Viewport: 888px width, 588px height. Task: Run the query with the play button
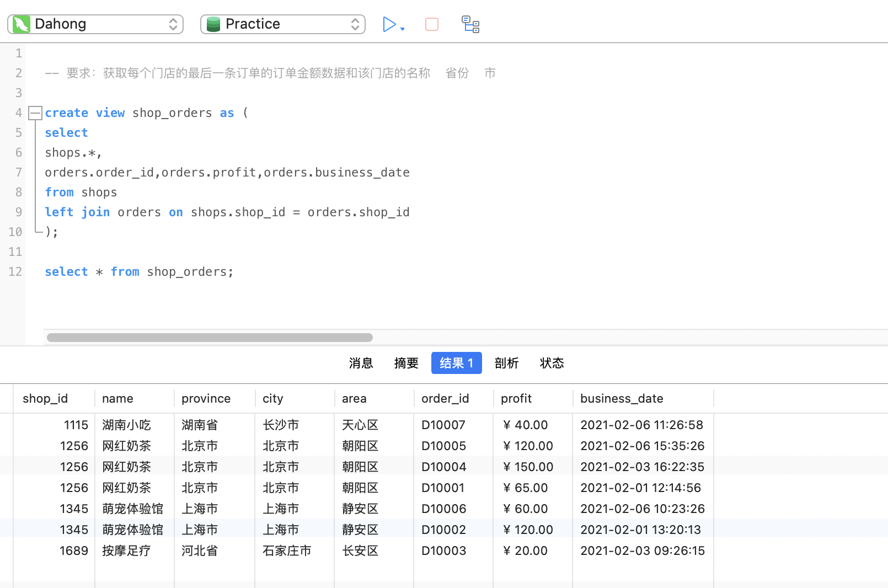point(389,24)
